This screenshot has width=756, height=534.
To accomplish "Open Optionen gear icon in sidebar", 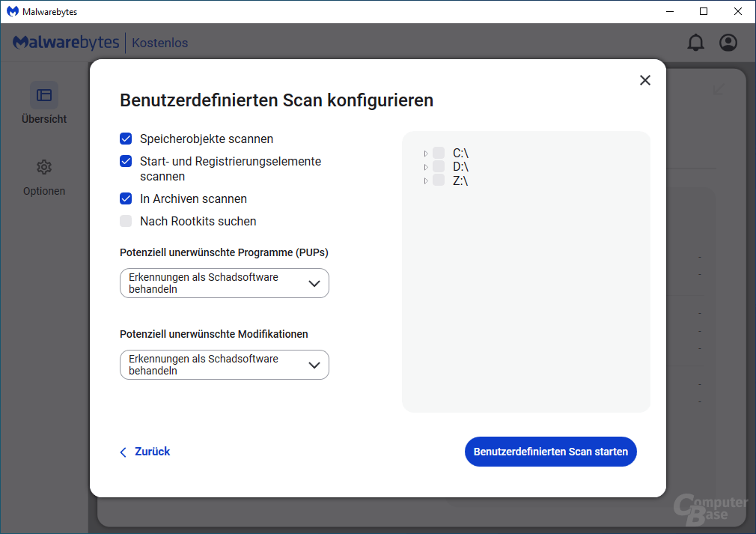I will pos(44,167).
